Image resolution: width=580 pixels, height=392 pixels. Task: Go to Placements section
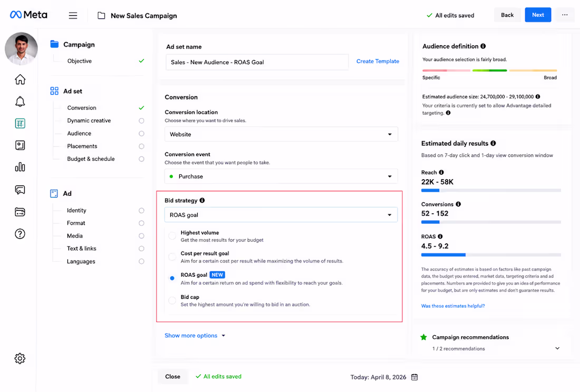(82, 146)
